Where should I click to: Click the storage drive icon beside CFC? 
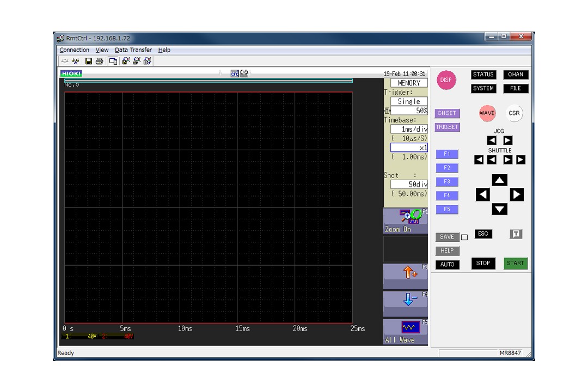coord(244,73)
